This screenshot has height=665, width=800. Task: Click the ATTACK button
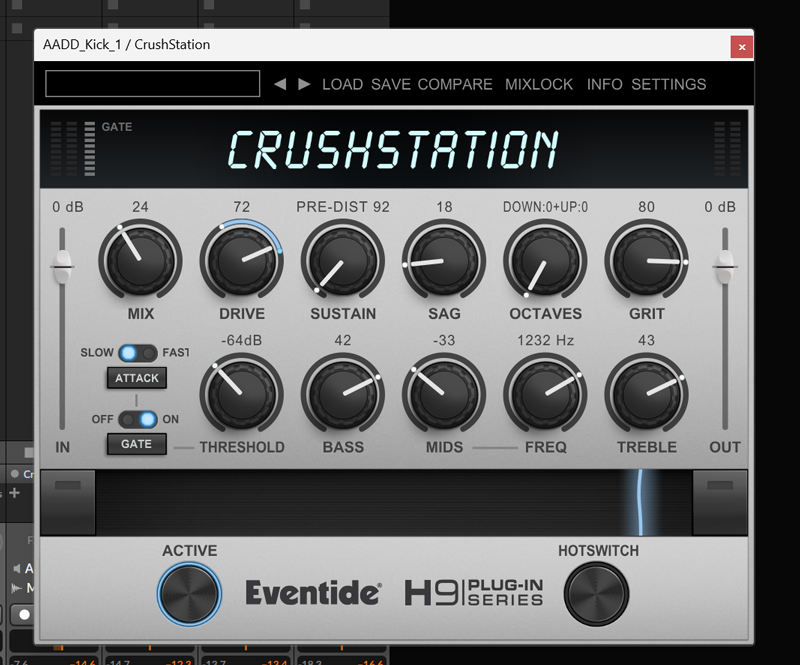[137, 378]
